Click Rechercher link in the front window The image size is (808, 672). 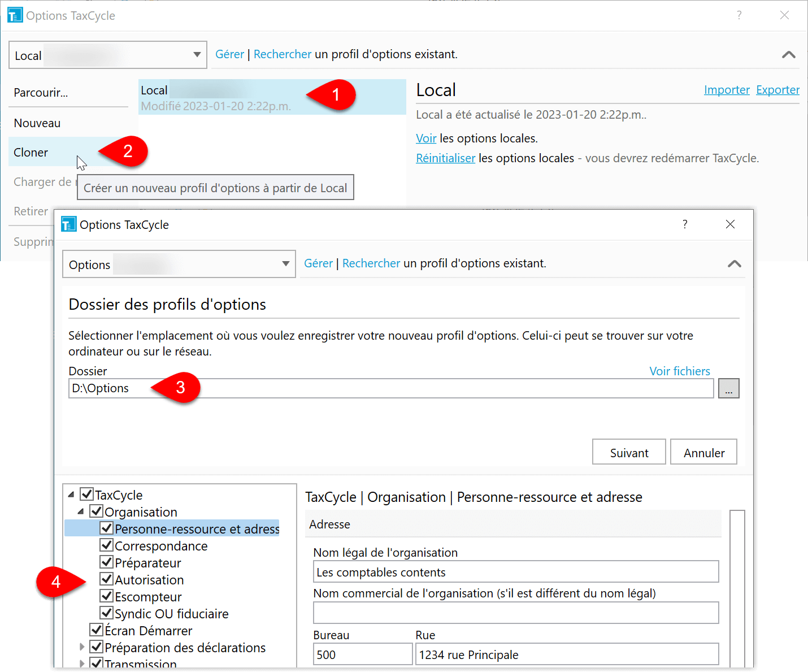pyautogui.click(x=371, y=263)
